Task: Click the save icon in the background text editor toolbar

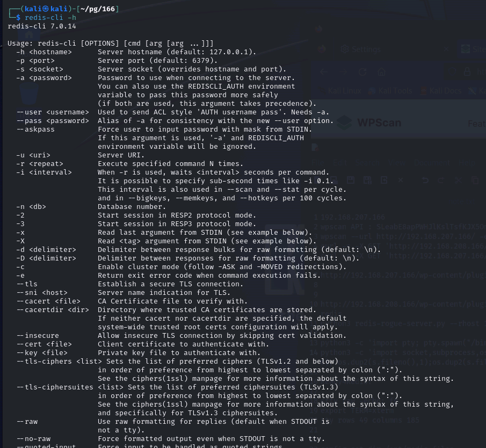Action: 351,180
